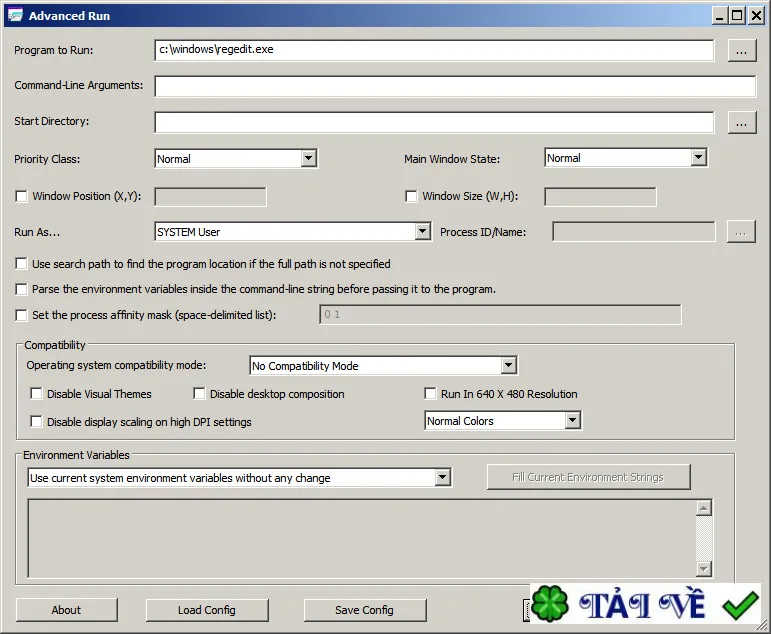Open the Priority Class dropdown
Screen dimensions: 771x634
(x=308, y=158)
